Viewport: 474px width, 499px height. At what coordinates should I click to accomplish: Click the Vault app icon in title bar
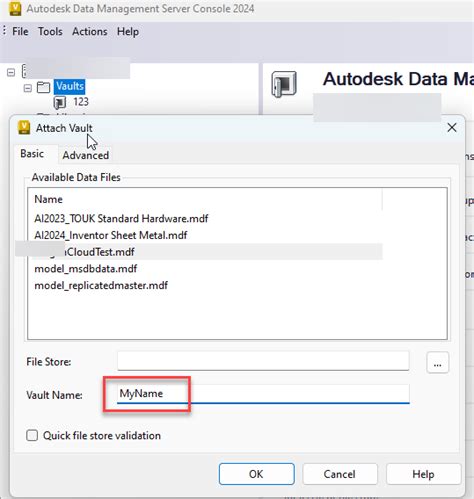point(14,8)
